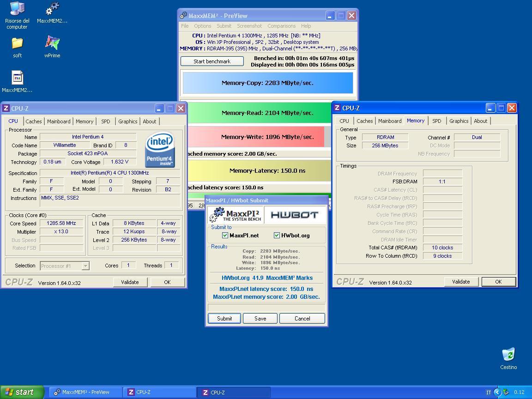Switch to Mainboard tab in right CPU-Z

pos(390,121)
